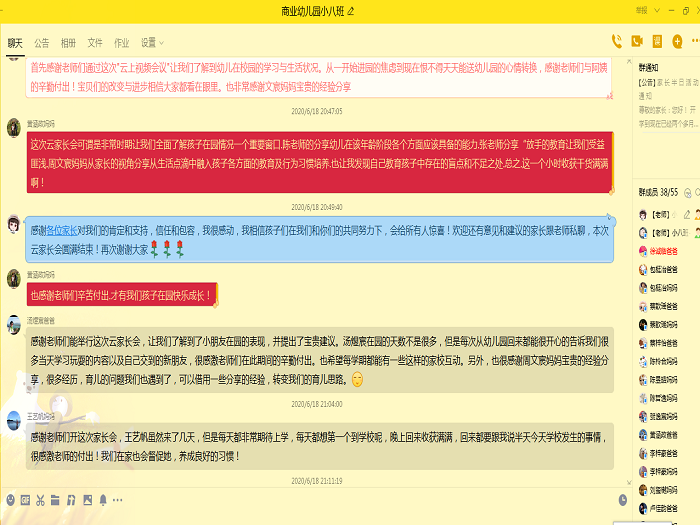Expand the title bar dropdown arrow next to 举报
The height and width of the screenshot is (525, 700).
[x=658, y=10]
